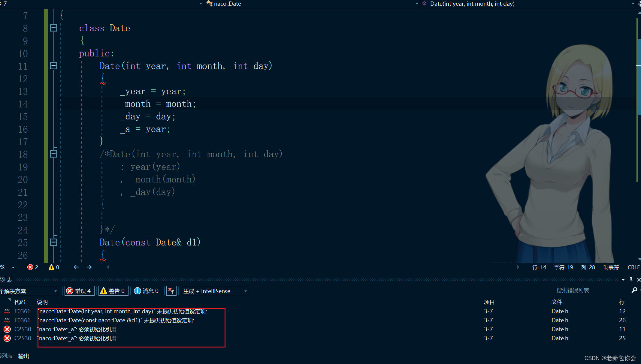Sort by the 说明 column header
641x364 pixels.
pyautogui.click(x=42, y=302)
